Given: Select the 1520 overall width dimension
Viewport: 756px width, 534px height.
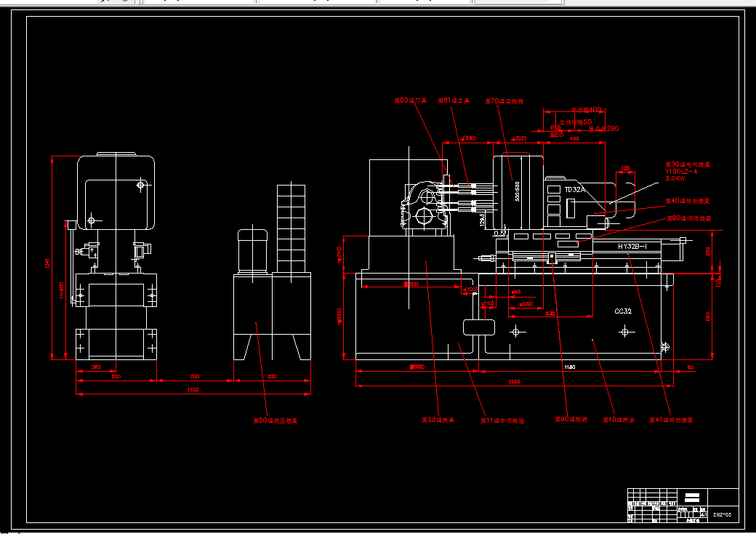Looking at the screenshot, I should point(193,389).
